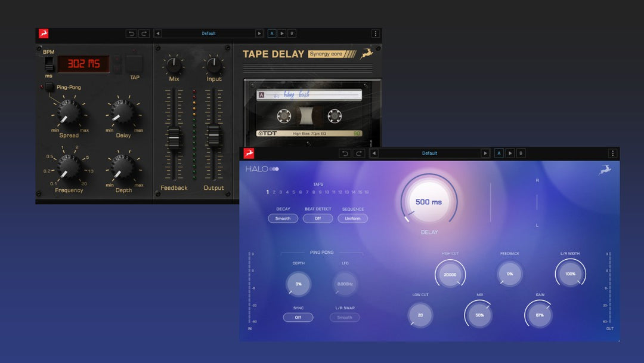Select preset slot B in Halo

[521, 153]
